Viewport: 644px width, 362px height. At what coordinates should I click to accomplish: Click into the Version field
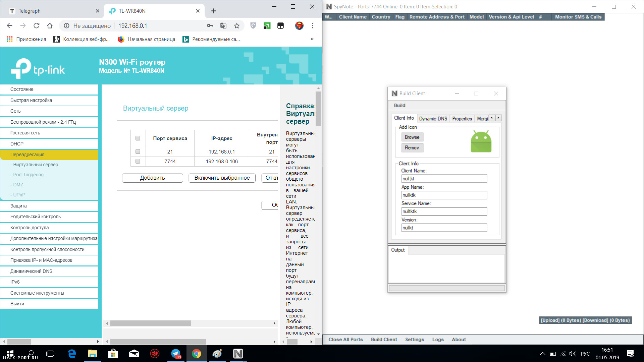[444, 228]
